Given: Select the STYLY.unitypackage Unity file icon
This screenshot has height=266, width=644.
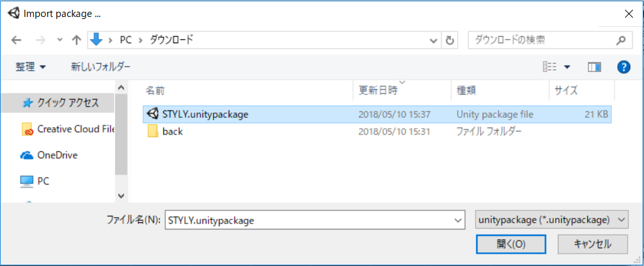Looking at the screenshot, I should click(x=153, y=114).
